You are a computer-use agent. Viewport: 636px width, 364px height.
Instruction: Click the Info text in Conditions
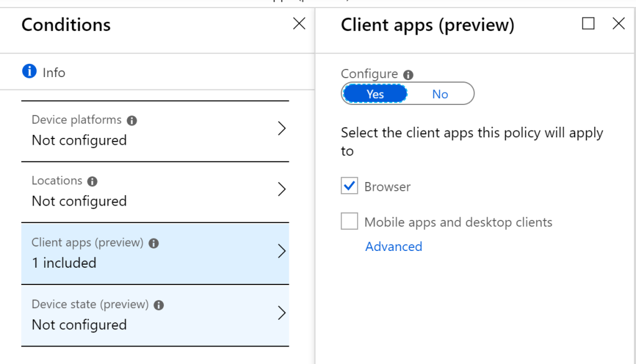click(x=54, y=73)
